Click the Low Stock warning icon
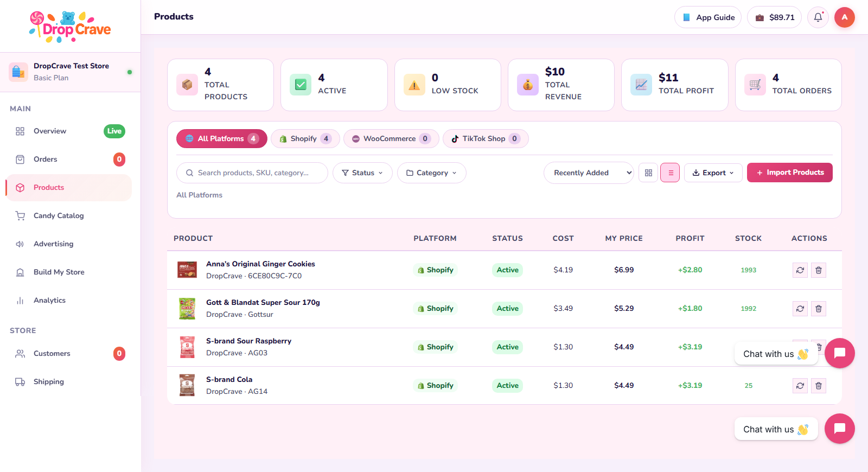Image resolution: width=868 pixels, height=472 pixels. point(414,85)
